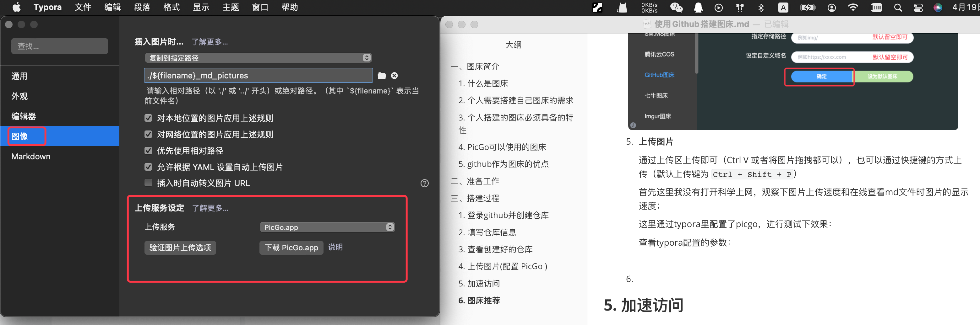
Task: Select the Markdown preferences section
Action: [x=60, y=156]
